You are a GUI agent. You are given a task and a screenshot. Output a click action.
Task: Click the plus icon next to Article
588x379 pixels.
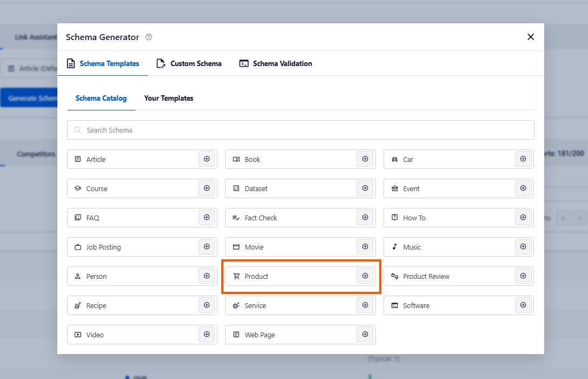coord(207,159)
